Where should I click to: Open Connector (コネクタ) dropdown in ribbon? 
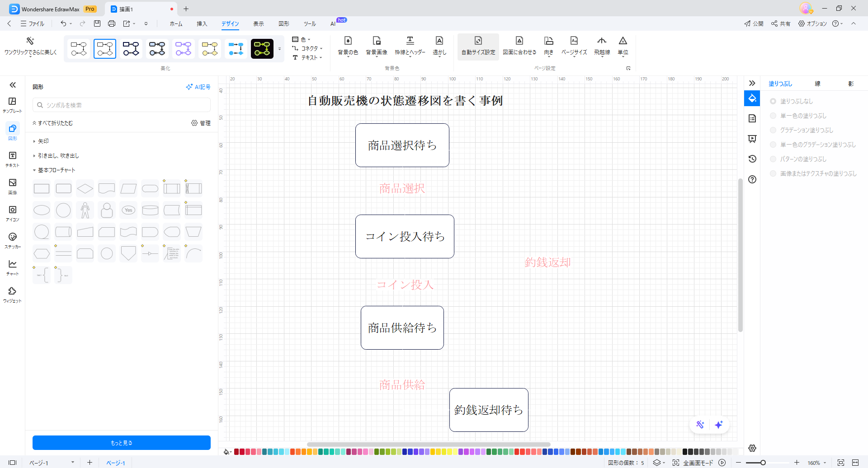pos(307,48)
